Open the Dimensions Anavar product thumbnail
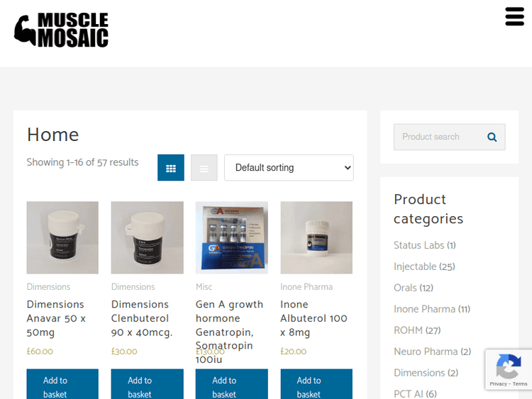Image resolution: width=532 pixels, height=399 pixels. pyautogui.click(x=62, y=237)
